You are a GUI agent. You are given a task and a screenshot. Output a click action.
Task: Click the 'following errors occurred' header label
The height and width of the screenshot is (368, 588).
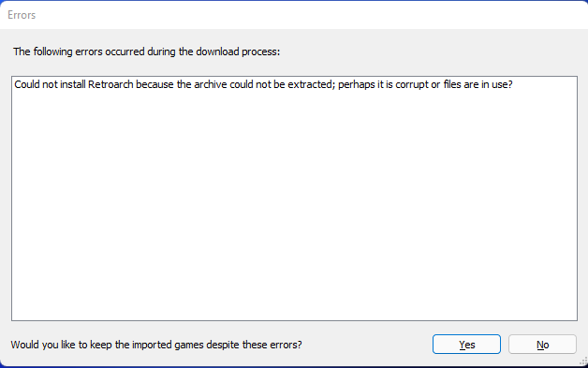[x=147, y=52]
